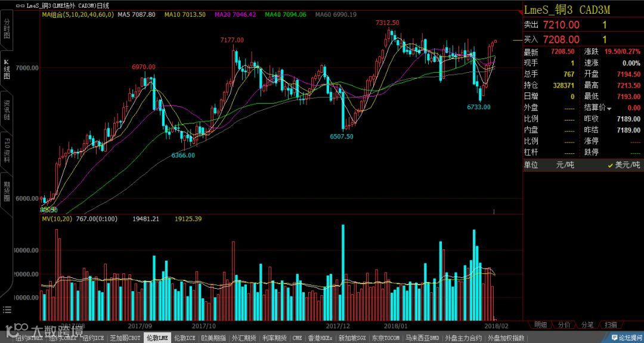
Task: Click the 2018/01 date label on time axis
Action: pyautogui.click(x=396, y=326)
